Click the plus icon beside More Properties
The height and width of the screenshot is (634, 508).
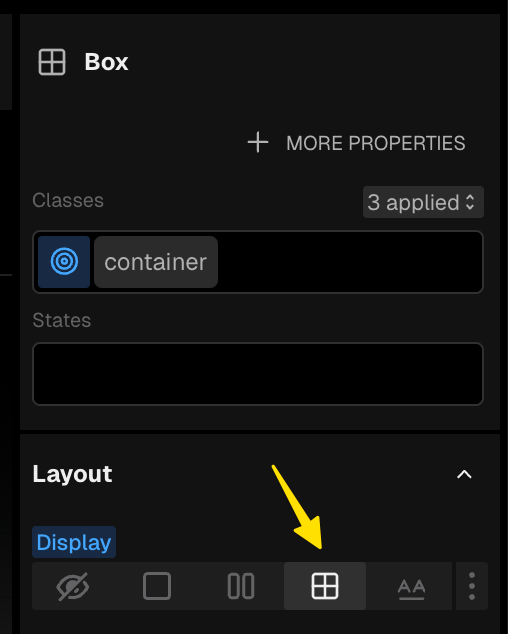[x=258, y=143]
